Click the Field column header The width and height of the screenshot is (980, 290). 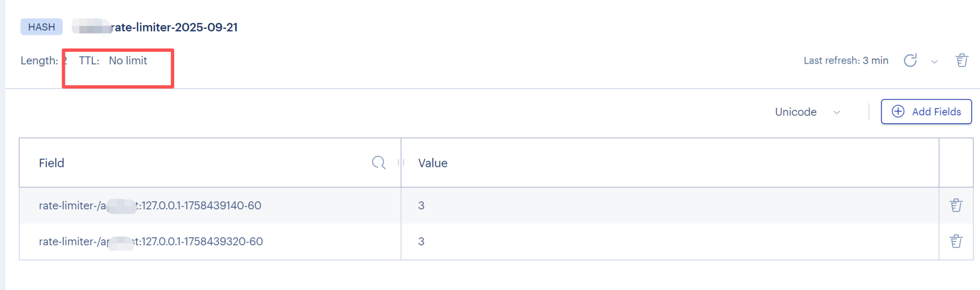[52, 163]
